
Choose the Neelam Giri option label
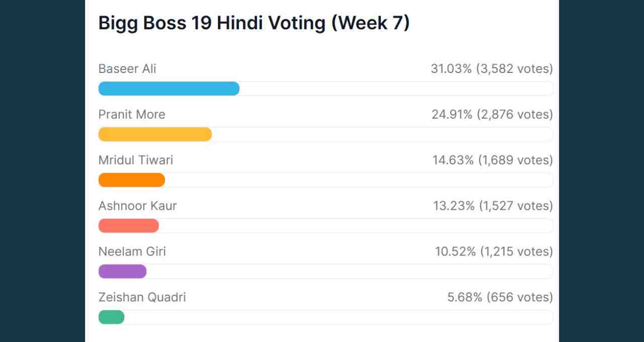point(132,251)
